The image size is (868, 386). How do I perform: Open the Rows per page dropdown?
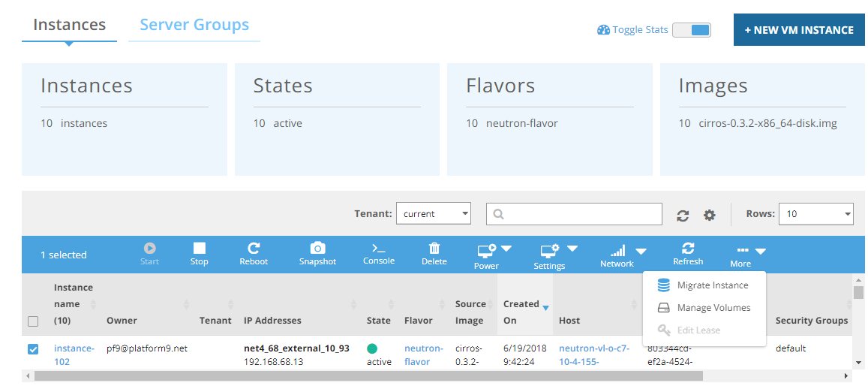tap(815, 214)
